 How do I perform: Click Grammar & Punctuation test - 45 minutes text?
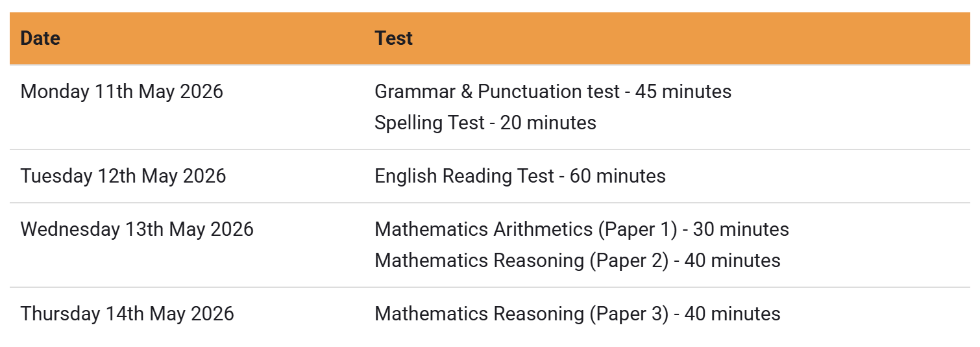(553, 92)
